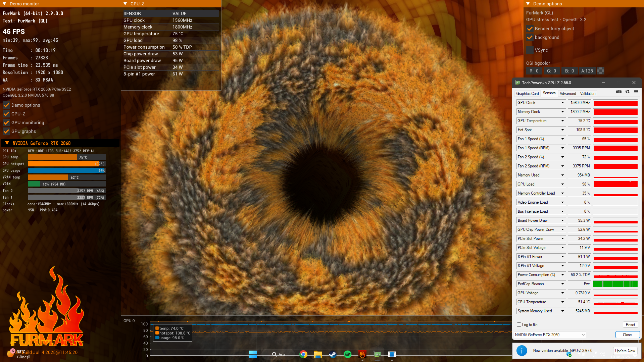Toggle the GPU monitoring checkbox
The image size is (644, 362).
6,122
